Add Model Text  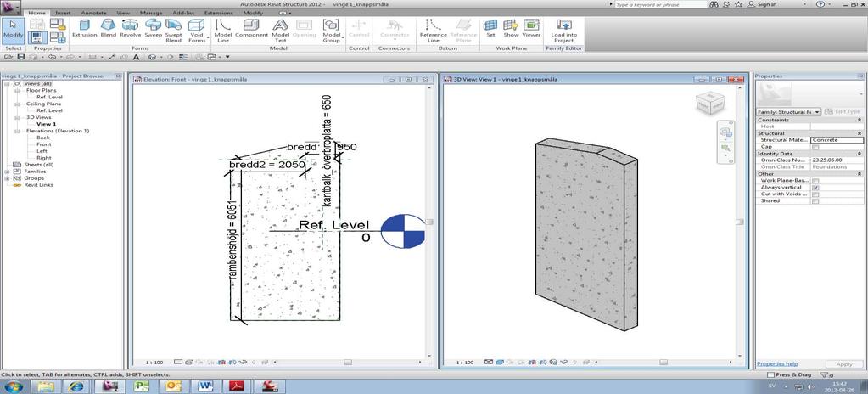281,31
